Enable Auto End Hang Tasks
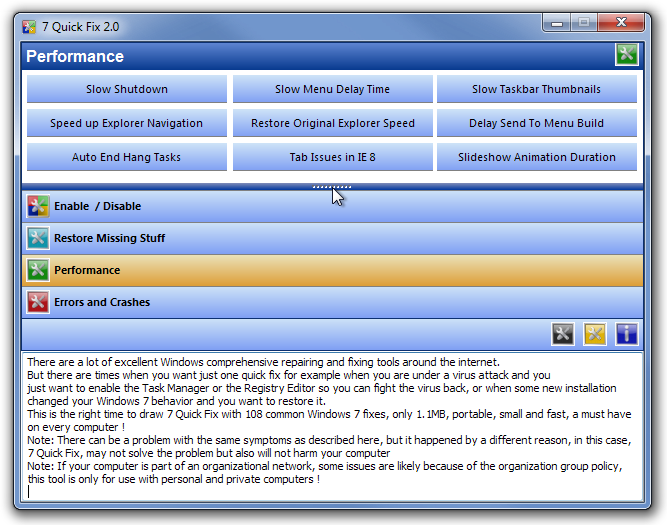The width and height of the screenshot is (667, 525). [127, 157]
